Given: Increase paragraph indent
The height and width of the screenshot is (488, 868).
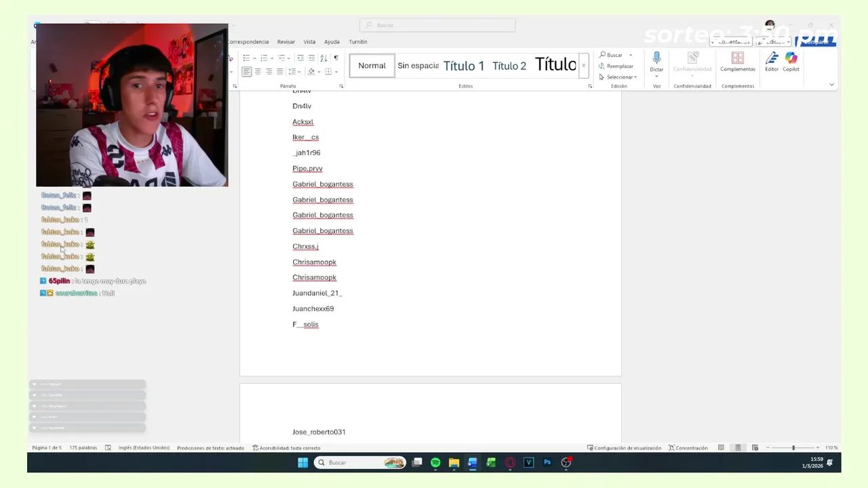Looking at the screenshot, I should coord(311,58).
